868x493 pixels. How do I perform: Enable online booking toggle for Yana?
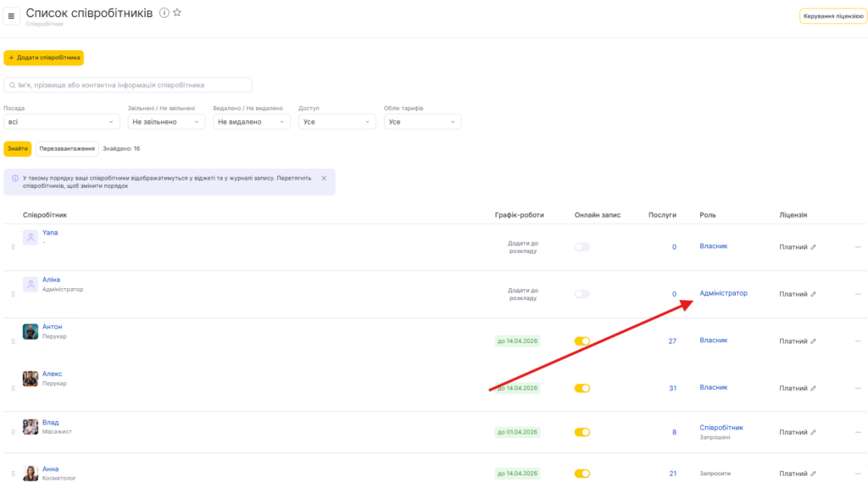(x=581, y=247)
